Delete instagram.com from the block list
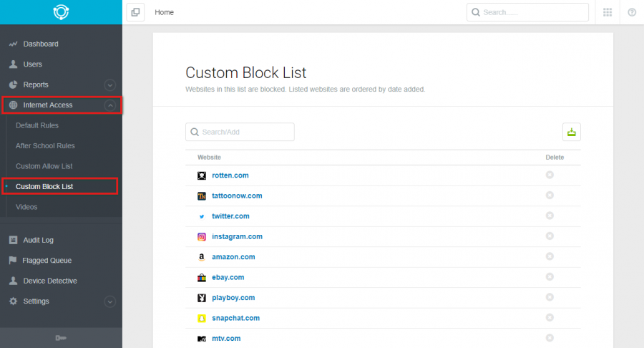 point(550,236)
